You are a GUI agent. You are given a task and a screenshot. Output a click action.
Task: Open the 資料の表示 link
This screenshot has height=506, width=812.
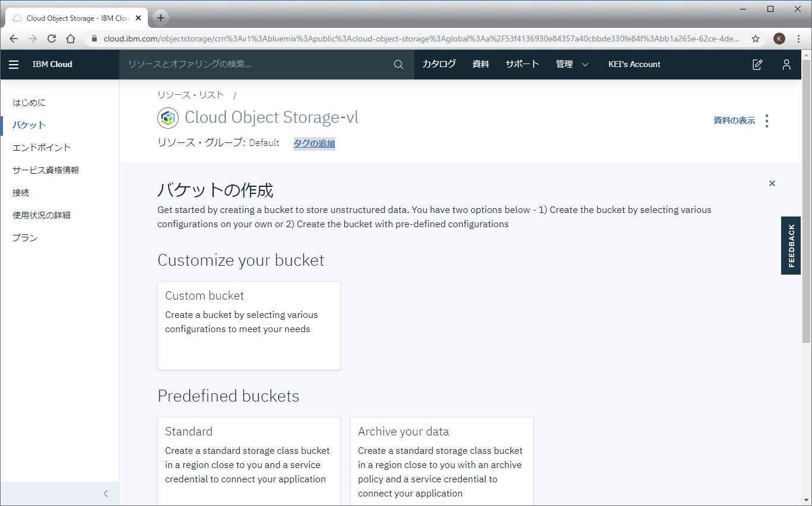[734, 121]
